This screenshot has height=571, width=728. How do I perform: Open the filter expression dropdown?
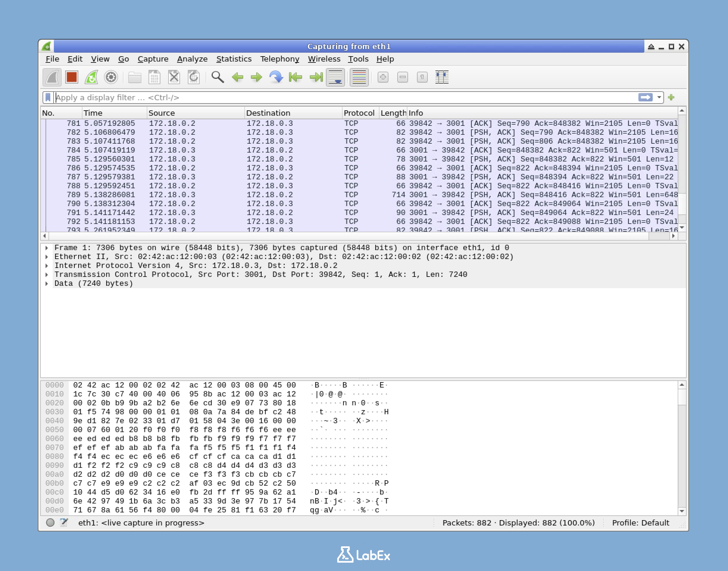click(x=659, y=97)
